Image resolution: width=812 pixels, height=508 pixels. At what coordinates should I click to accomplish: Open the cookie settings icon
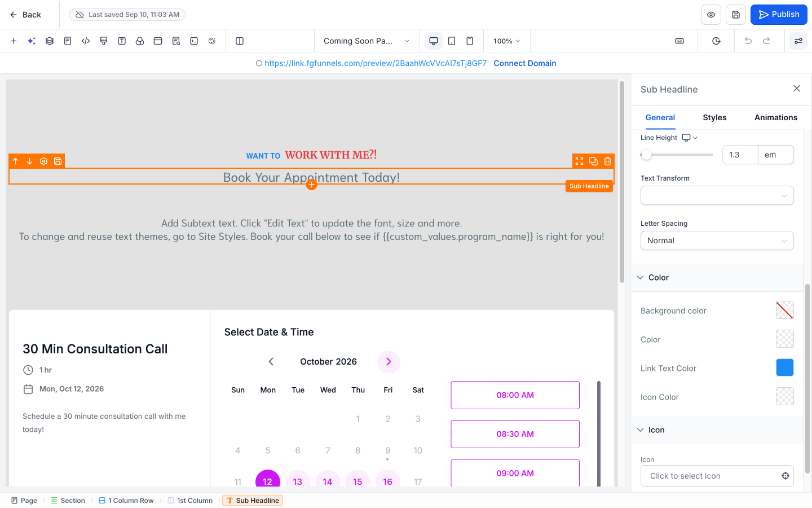212,41
